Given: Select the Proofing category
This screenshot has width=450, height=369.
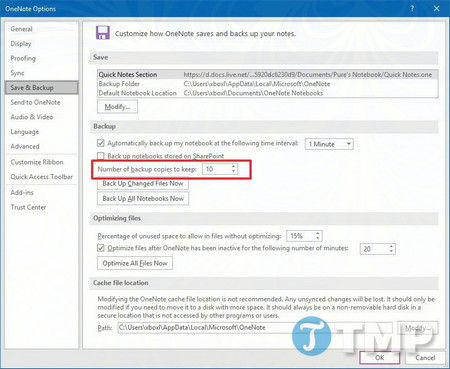Looking at the screenshot, I should click(x=42, y=58).
